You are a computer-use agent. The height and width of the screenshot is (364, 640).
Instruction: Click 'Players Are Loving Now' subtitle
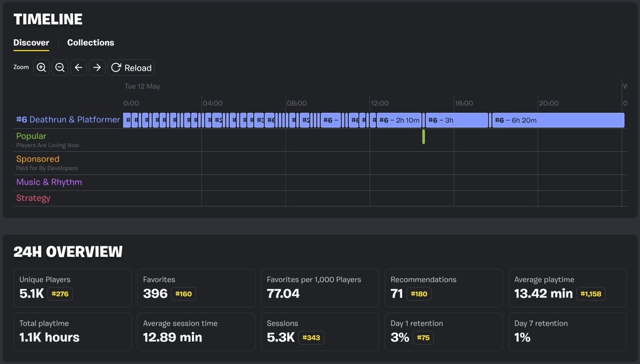coord(47,145)
